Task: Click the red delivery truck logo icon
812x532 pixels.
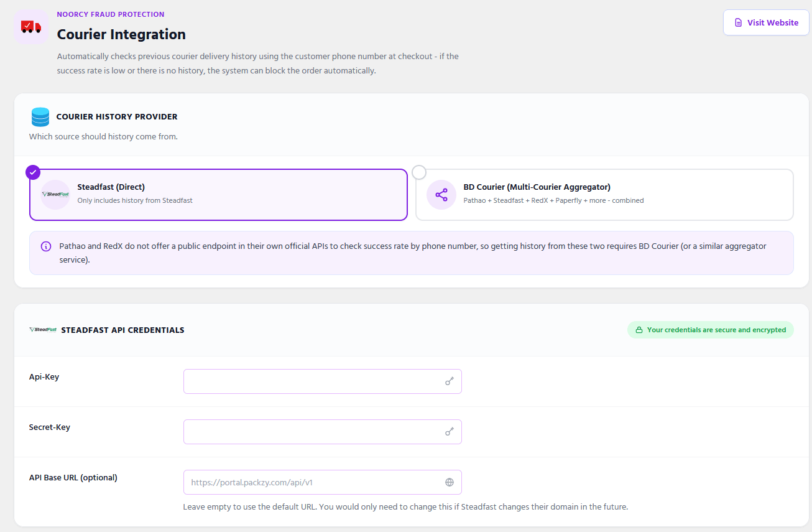Action: point(30,27)
